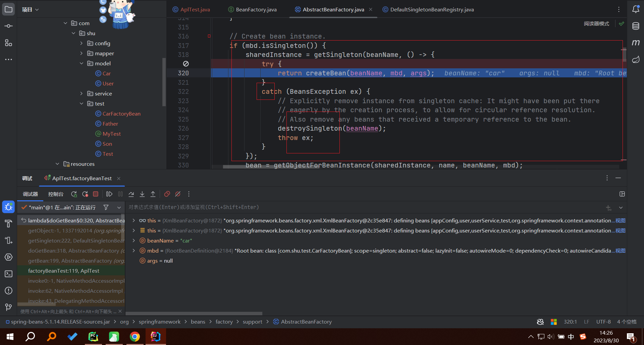Viewport: 644px width, 345px height.
Task: Rerun the debug session
Action: (74, 194)
